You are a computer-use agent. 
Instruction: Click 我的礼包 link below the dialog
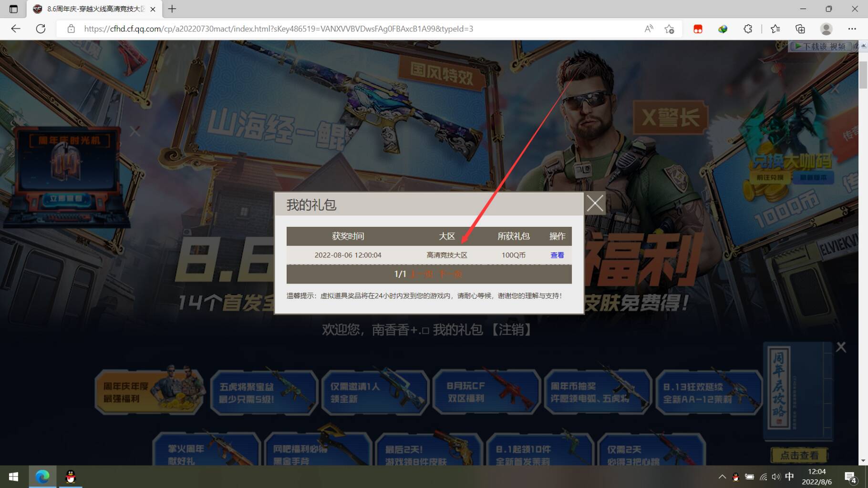pos(458,330)
